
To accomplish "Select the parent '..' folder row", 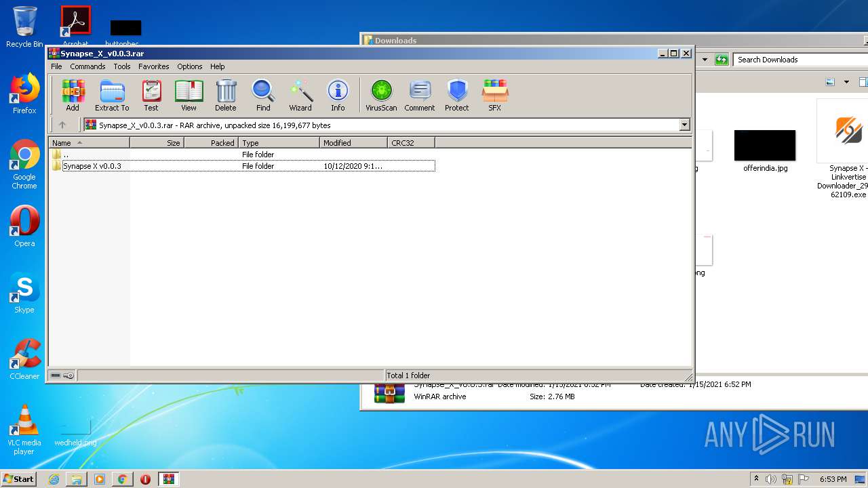I will (x=242, y=155).
